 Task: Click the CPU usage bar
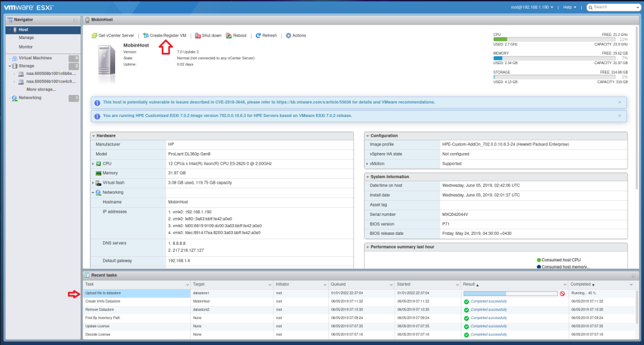point(555,39)
